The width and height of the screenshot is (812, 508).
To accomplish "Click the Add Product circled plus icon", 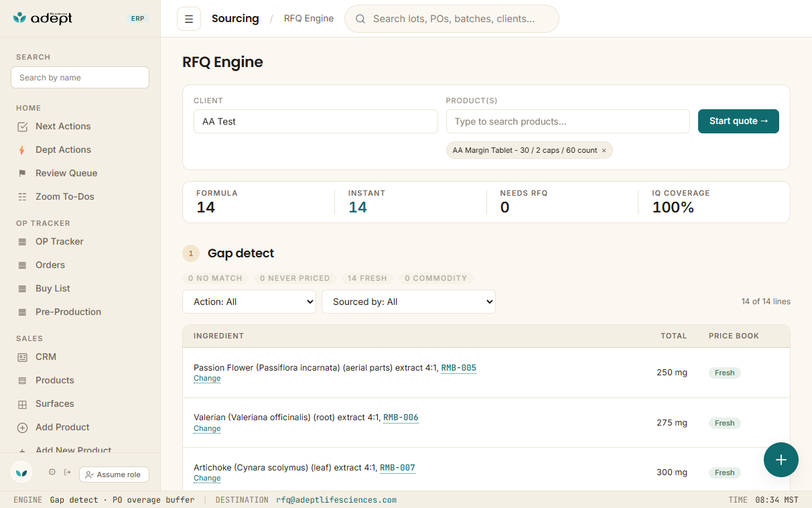I will coord(23,428).
